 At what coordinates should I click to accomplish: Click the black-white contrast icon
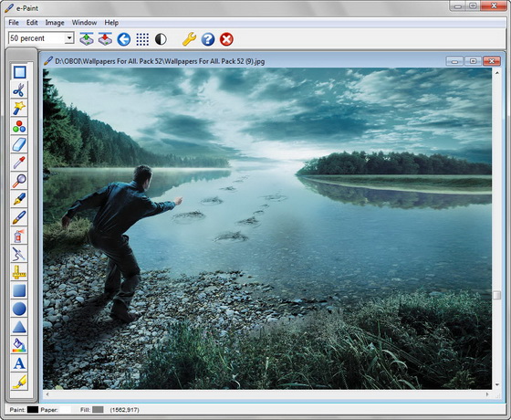click(x=161, y=39)
